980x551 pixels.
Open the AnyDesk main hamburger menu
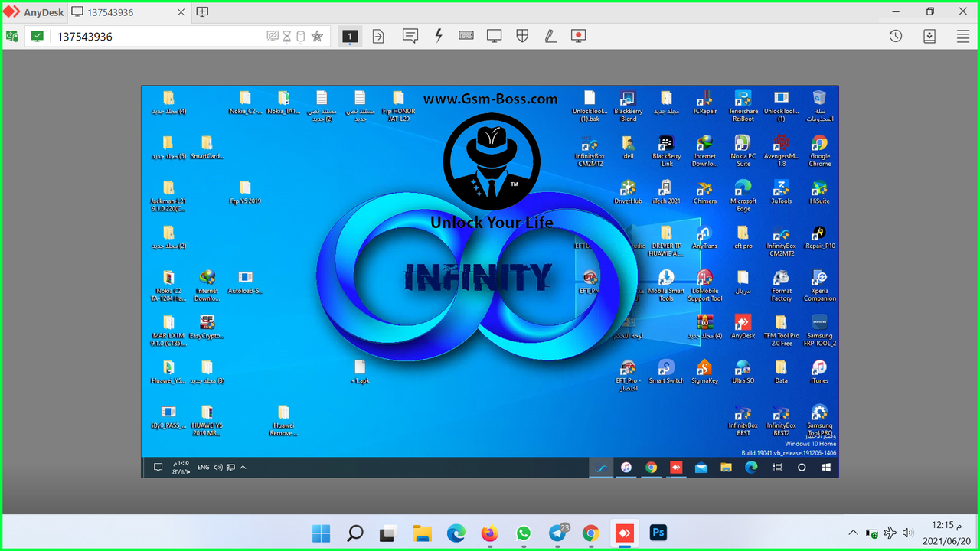pyautogui.click(x=963, y=36)
